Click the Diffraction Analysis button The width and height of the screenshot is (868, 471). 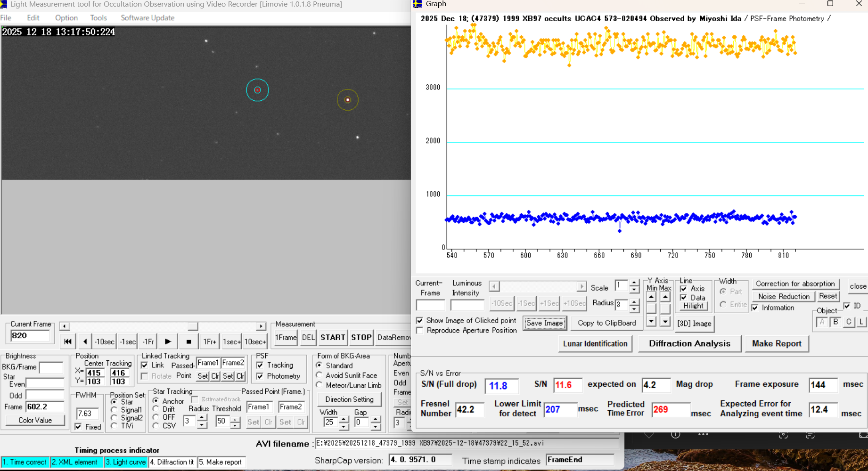click(689, 343)
